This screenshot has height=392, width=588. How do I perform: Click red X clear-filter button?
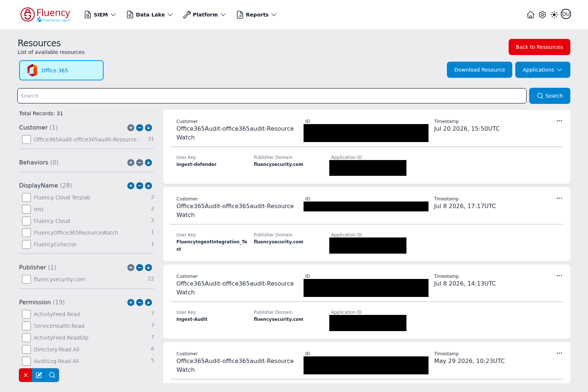[x=26, y=375]
